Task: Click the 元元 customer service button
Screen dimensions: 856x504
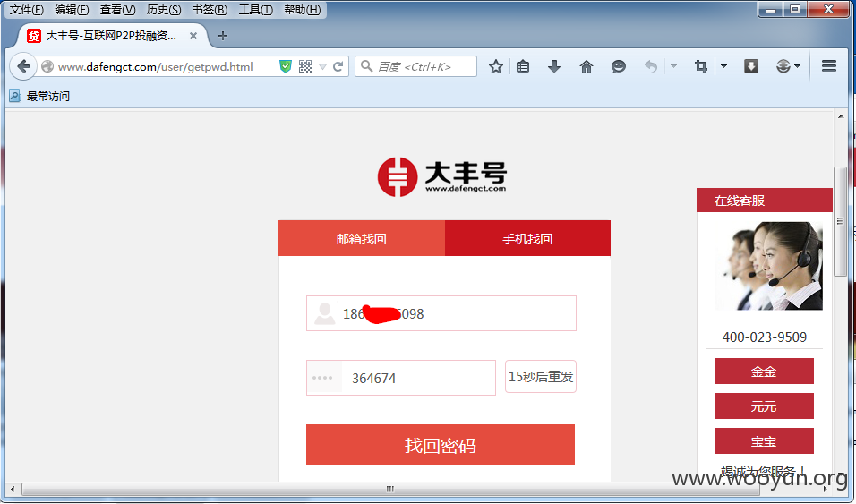Action: tap(765, 406)
